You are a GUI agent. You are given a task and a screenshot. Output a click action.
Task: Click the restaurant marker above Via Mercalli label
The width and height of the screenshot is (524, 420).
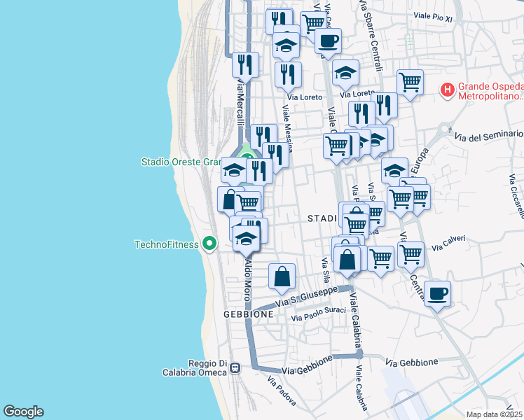(x=245, y=65)
